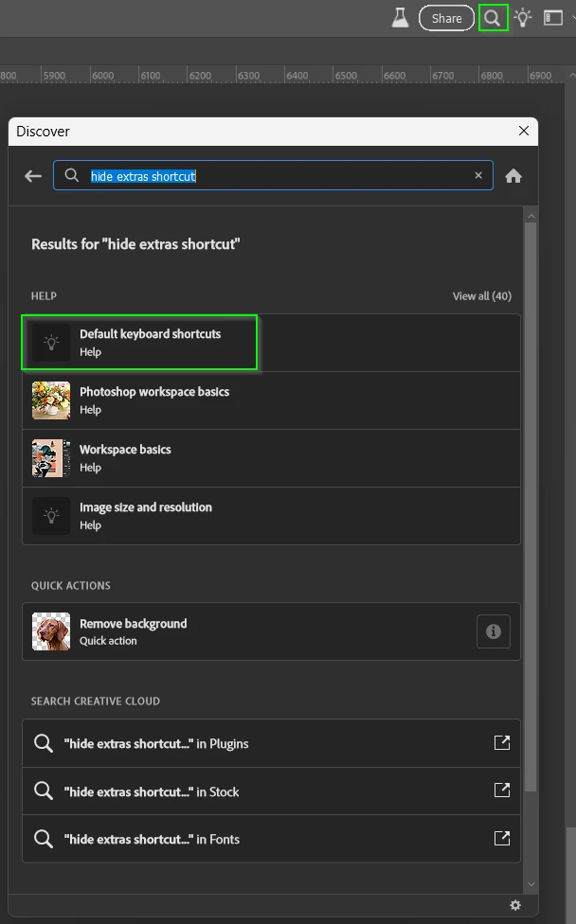Click external link icon on Plugins row
Viewport: 576px width, 924px height.
[502, 742]
